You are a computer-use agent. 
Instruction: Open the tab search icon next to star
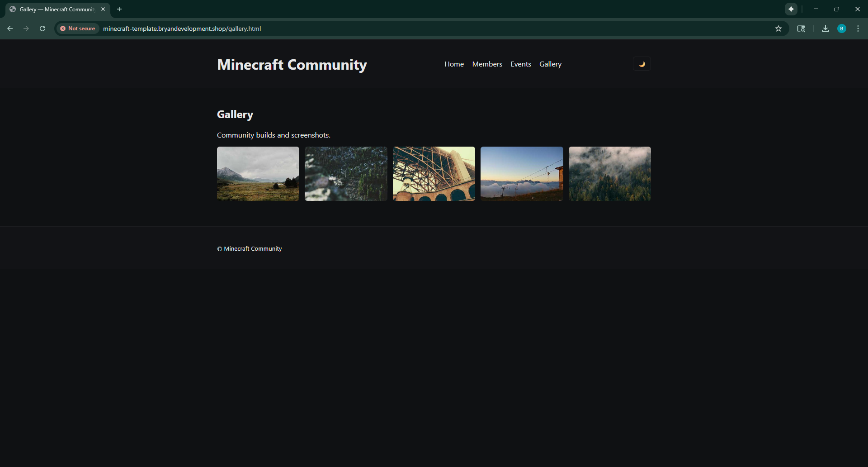[x=801, y=29]
